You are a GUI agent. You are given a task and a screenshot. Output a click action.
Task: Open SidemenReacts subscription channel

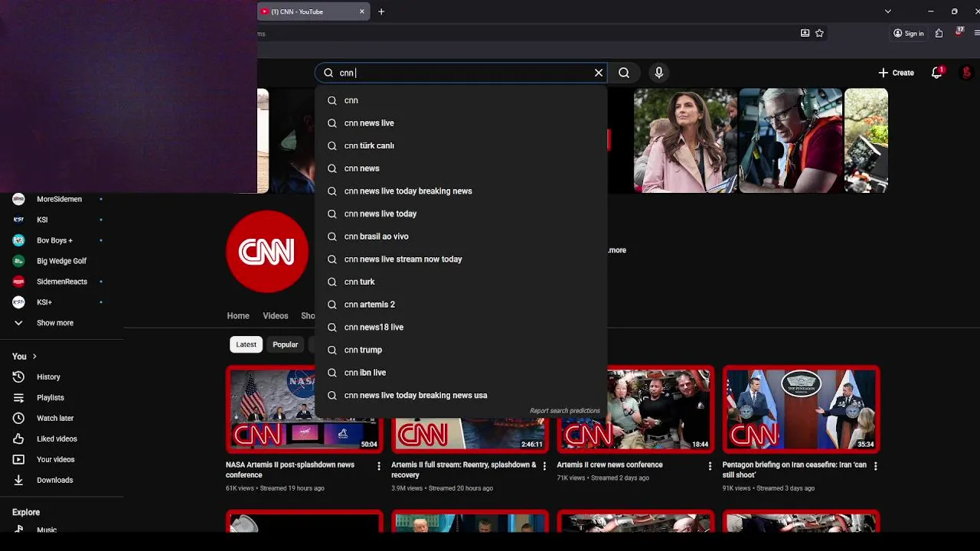click(x=62, y=282)
